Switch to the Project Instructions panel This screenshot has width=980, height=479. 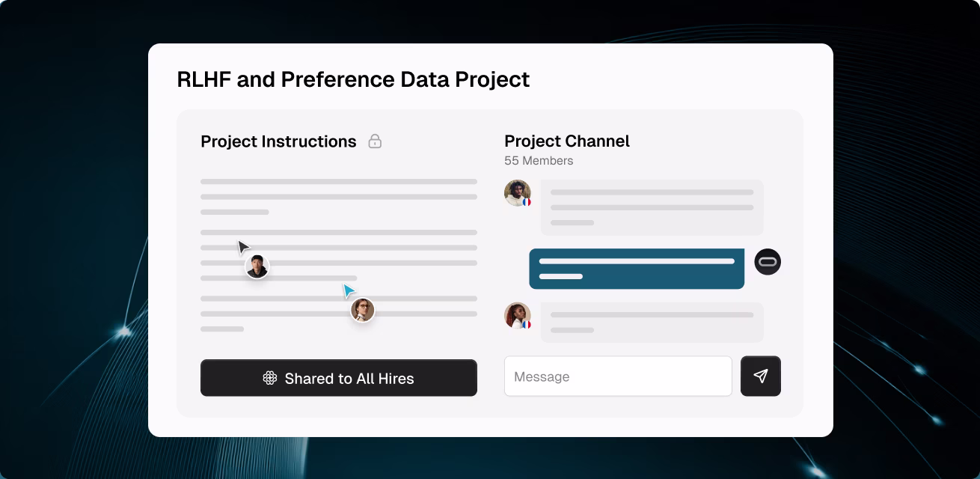(278, 141)
